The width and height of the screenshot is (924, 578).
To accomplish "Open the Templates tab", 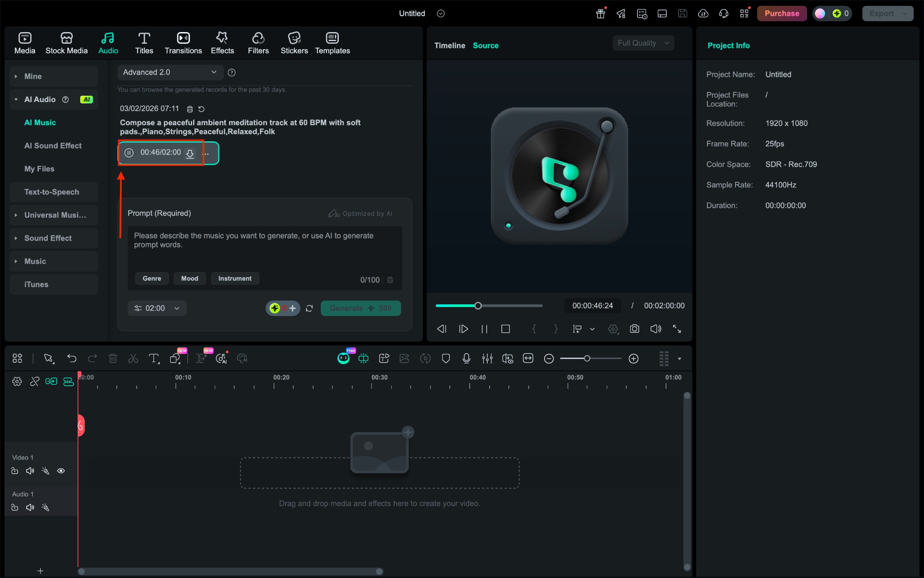I will [x=332, y=43].
